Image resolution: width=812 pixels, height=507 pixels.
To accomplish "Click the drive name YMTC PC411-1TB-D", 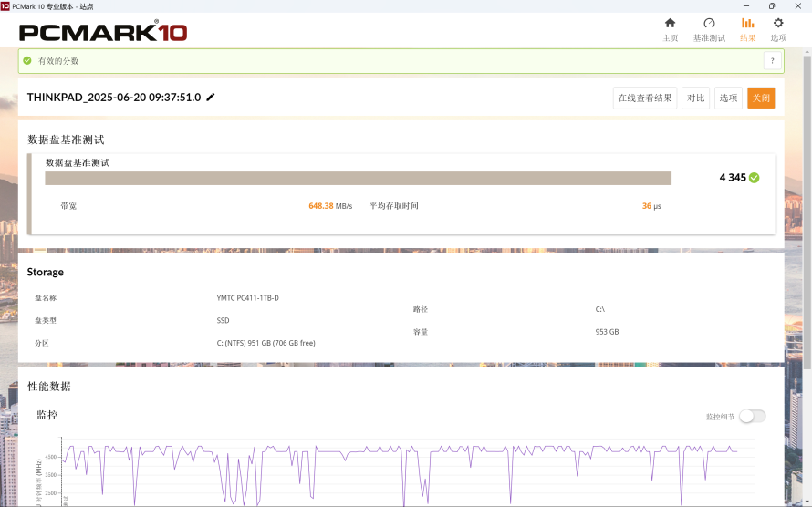I will [x=247, y=298].
